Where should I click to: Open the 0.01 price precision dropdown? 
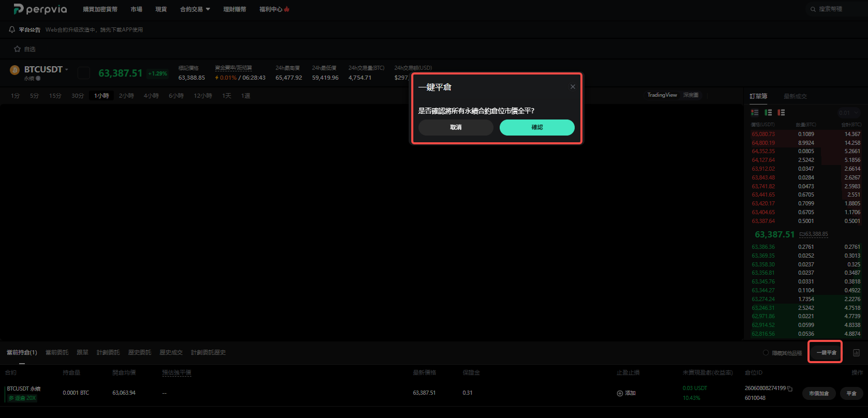point(848,113)
